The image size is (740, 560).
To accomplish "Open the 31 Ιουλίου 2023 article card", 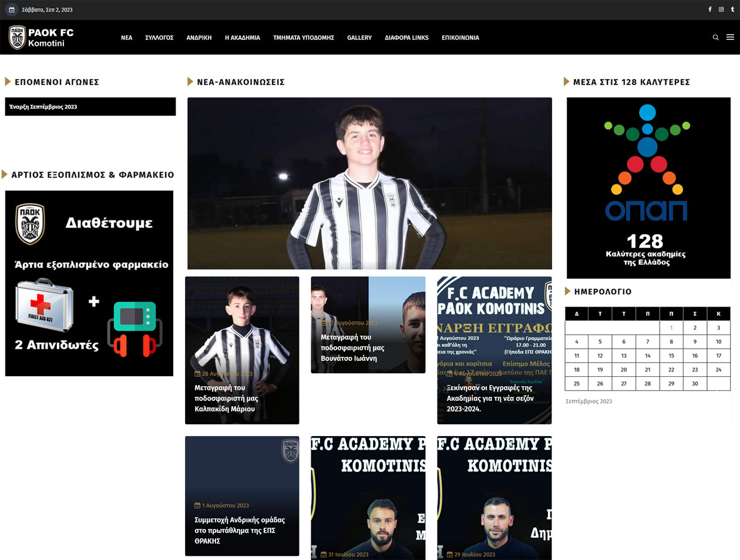I will point(368,498).
